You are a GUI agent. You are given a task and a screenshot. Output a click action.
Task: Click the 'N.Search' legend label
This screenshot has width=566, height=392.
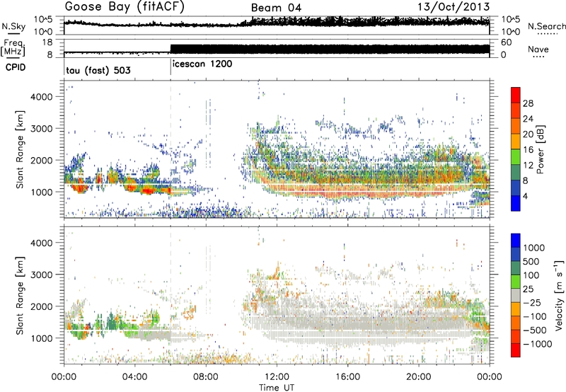coord(546,26)
